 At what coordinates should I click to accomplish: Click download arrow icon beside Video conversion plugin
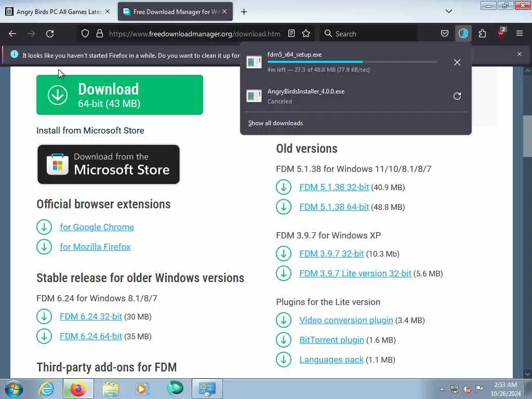click(284, 320)
